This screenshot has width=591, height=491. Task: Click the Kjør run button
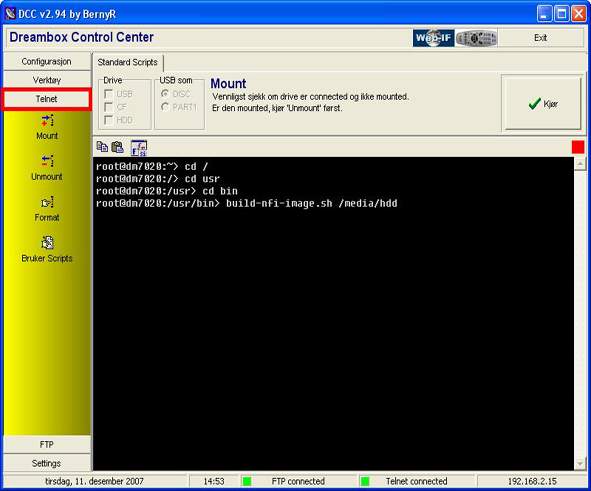click(543, 103)
